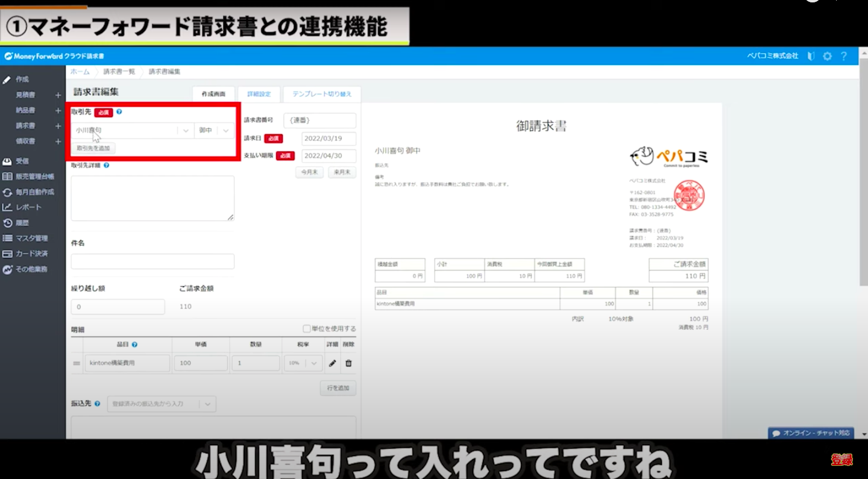Open the 税率 10% dropdown

[x=313, y=363]
